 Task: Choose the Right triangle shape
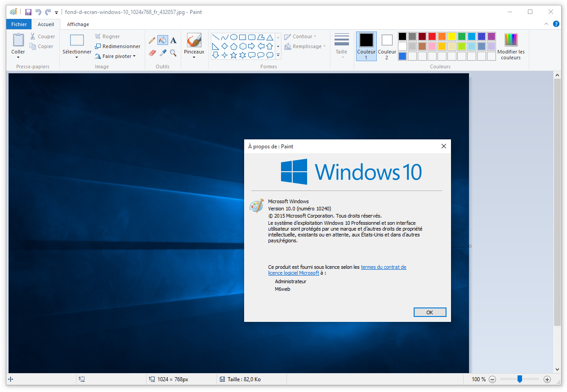tap(216, 46)
